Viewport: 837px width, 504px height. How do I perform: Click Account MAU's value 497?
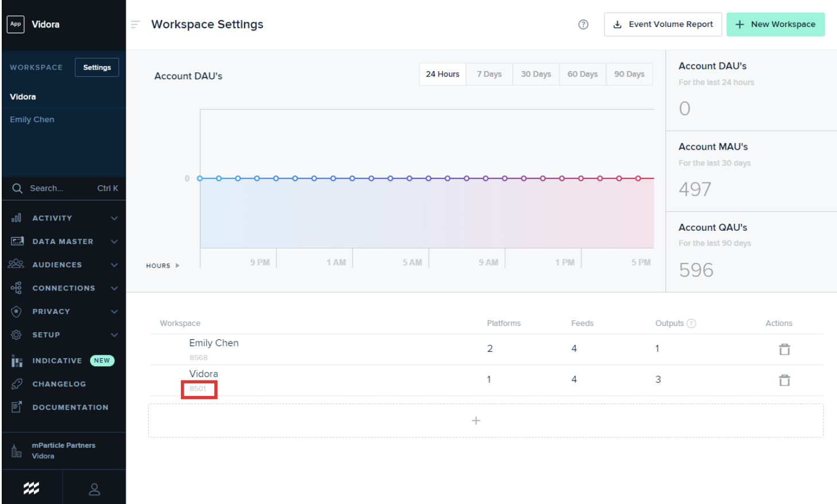(x=695, y=189)
